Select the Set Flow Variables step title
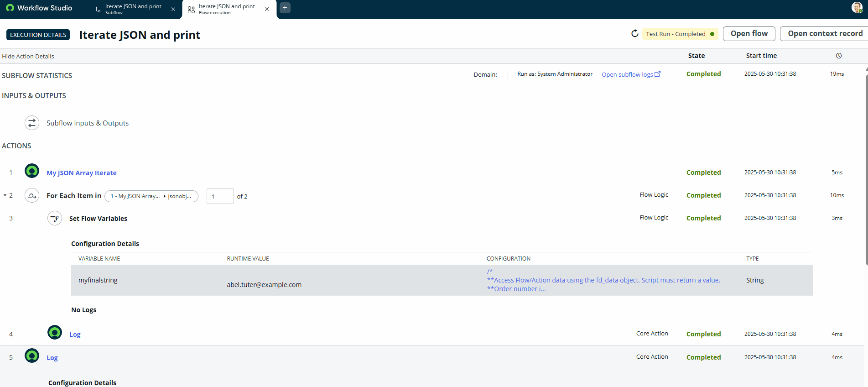This screenshot has width=868, height=387. [98, 219]
